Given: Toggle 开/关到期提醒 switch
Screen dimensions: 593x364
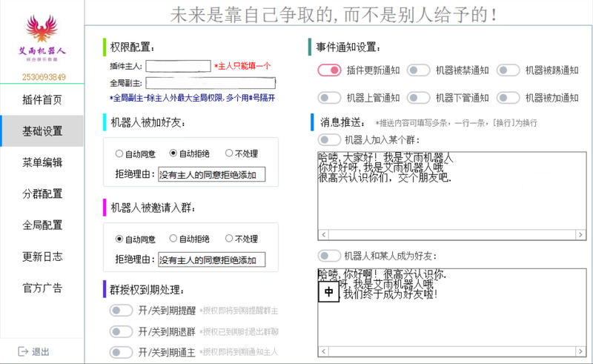Looking at the screenshot, I should 121,311.
